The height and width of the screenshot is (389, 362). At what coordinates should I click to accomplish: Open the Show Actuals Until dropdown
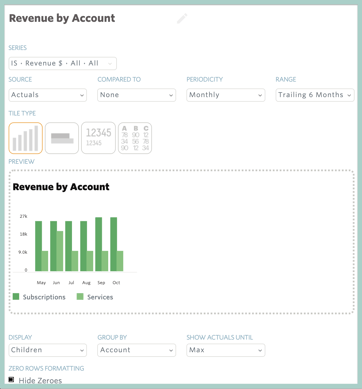226,350
